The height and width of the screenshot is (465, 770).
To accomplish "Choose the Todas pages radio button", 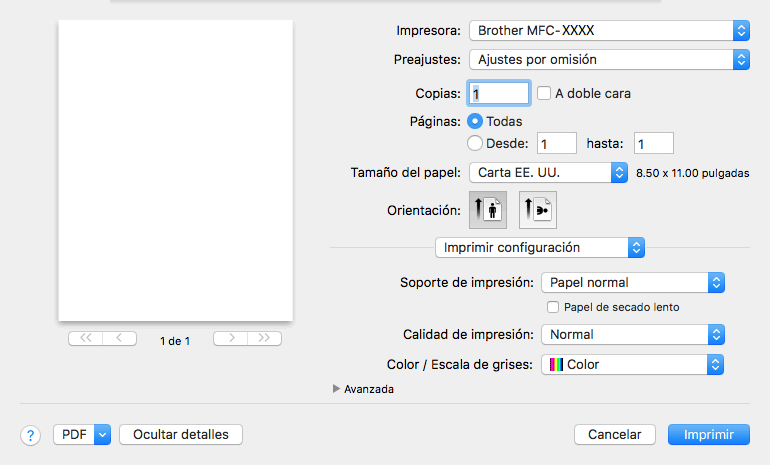I will (x=475, y=121).
